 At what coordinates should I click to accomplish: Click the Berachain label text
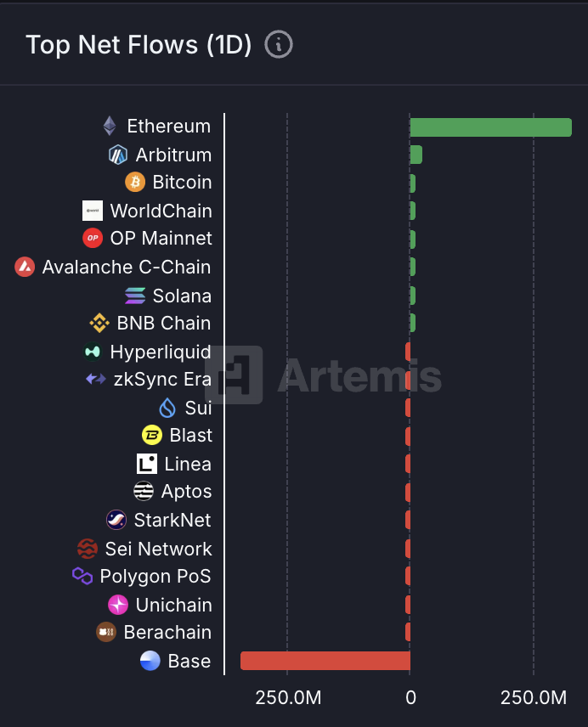coord(167,632)
